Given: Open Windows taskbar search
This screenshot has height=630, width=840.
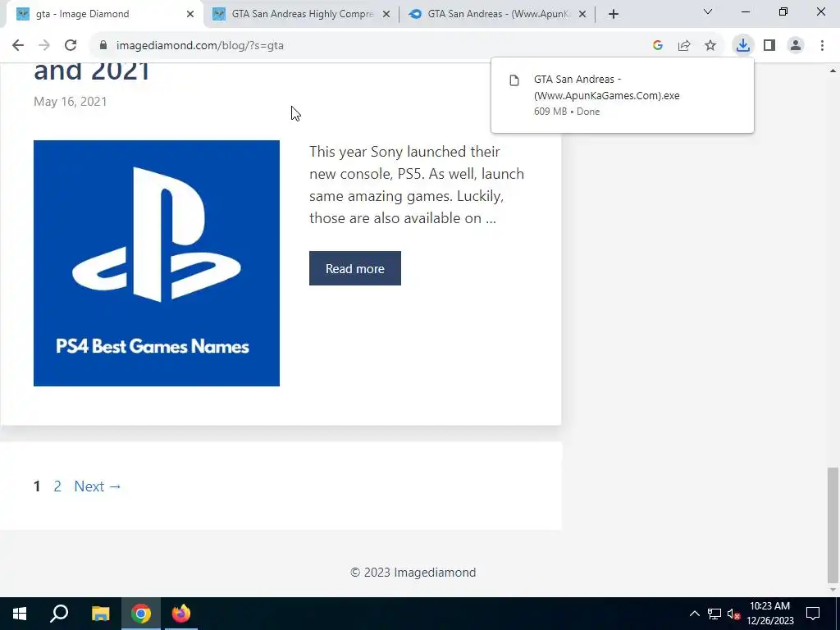Looking at the screenshot, I should [59, 614].
